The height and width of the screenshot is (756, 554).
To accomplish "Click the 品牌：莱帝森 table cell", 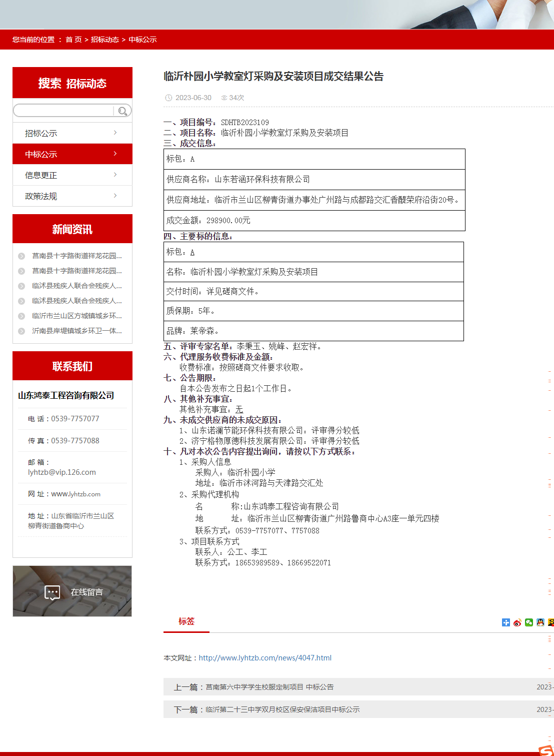I will 313,331.
